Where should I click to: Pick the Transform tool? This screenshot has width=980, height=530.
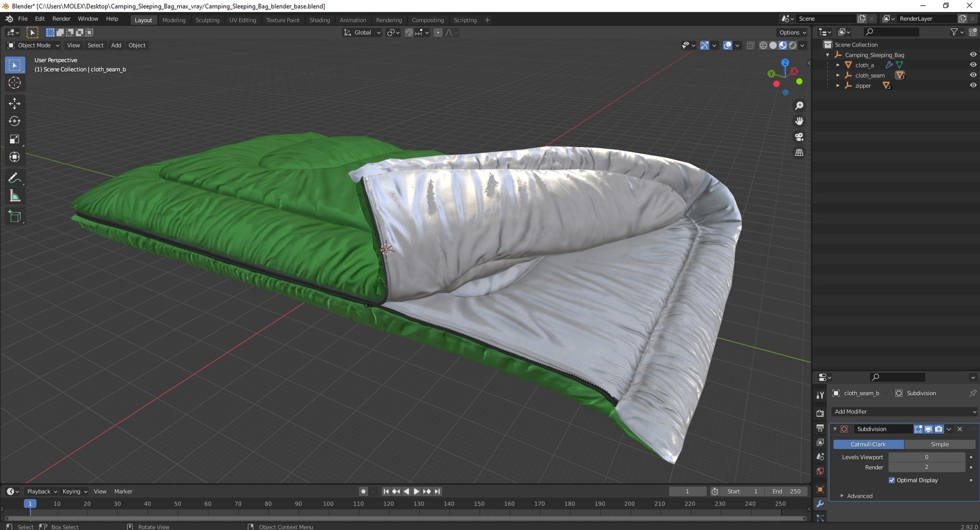coord(14,157)
